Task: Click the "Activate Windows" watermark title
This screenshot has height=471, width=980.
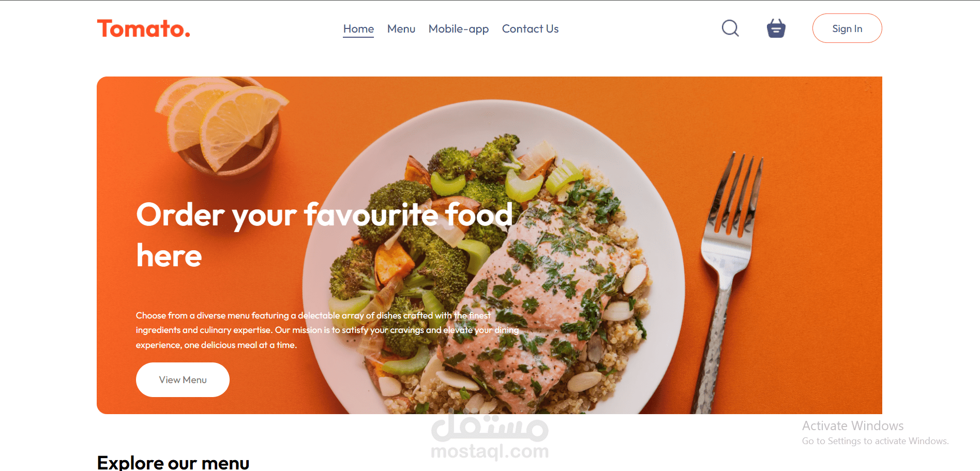Action: tap(853, 426)
